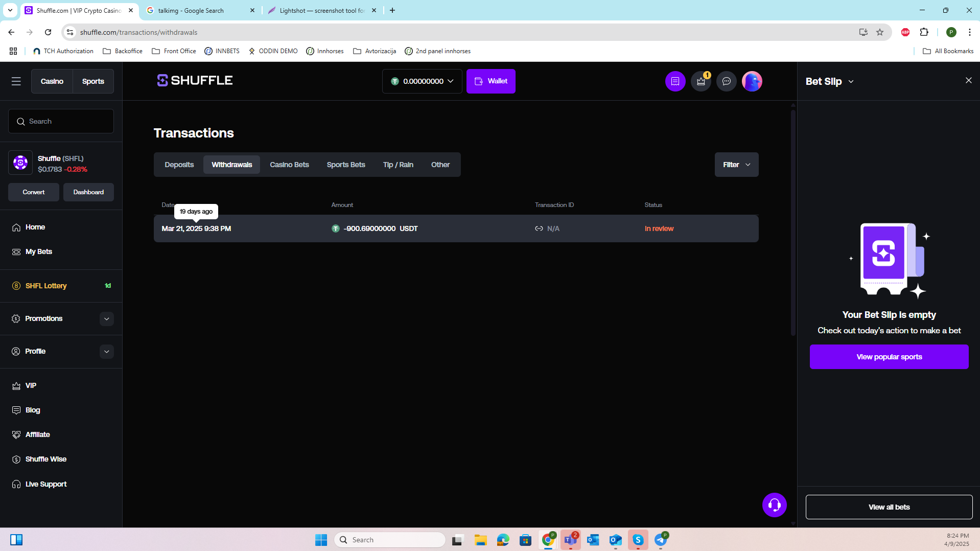Viewport: 980px width, 551px height.
Task: Open ODDIN DEMO bookmark
Action: click(273, 51)
